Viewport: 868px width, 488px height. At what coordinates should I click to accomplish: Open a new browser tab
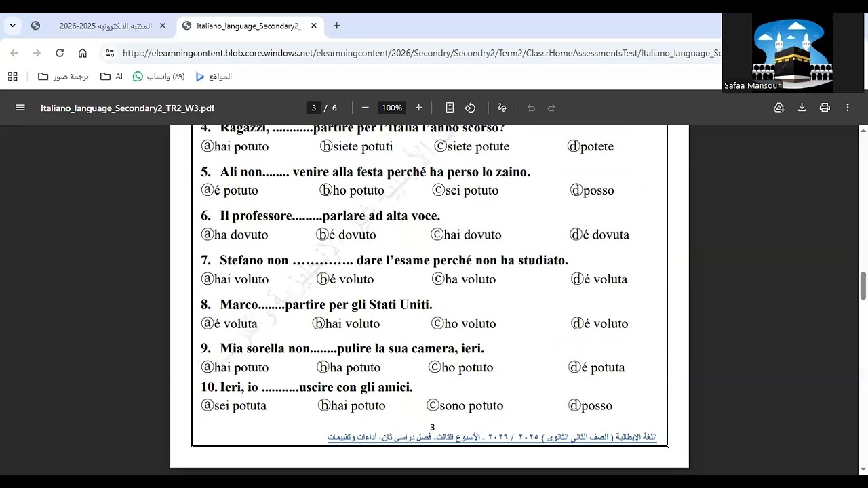coord(336,26)
